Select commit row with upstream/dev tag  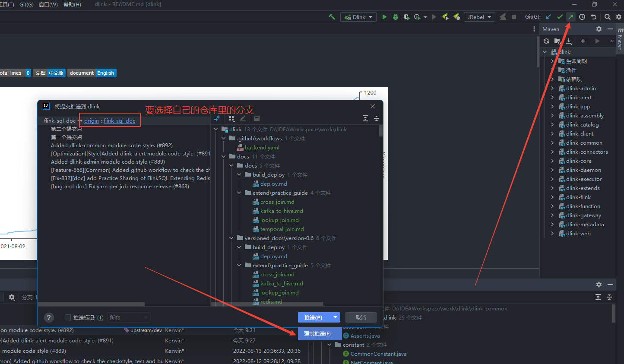(151, 330)
